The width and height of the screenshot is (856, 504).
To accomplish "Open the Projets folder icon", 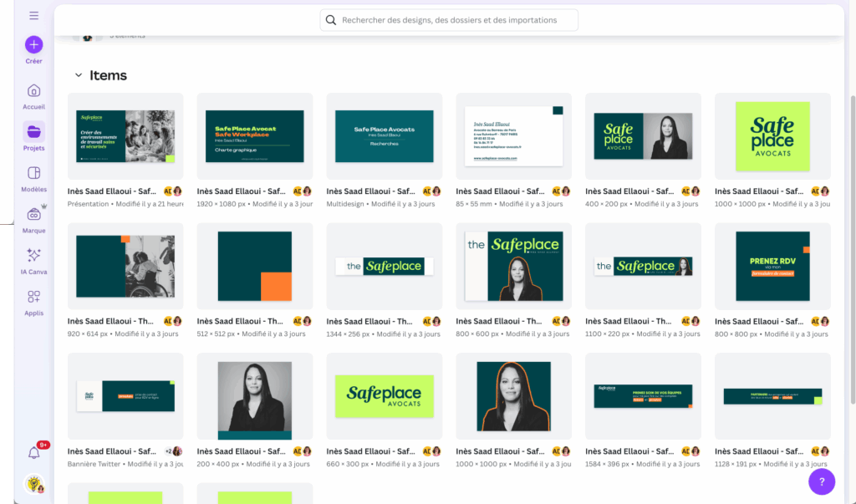I will (x=33, y=131).
